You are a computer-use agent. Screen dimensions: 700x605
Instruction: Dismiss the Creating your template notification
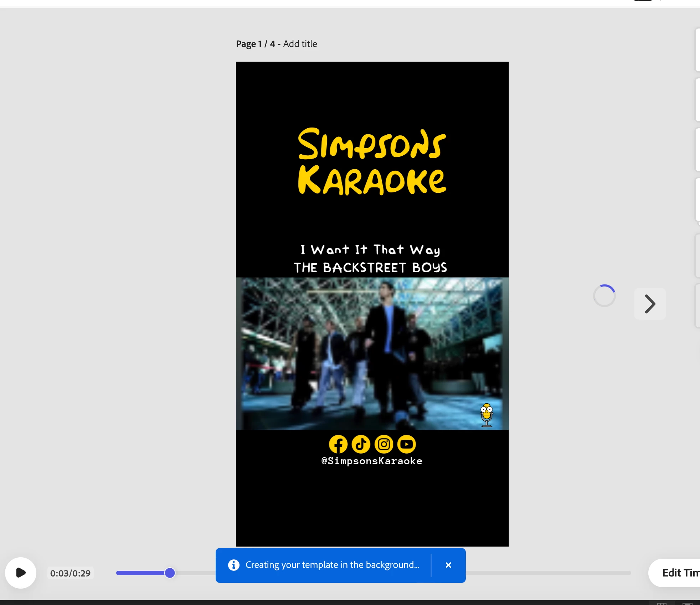[448, 565]
